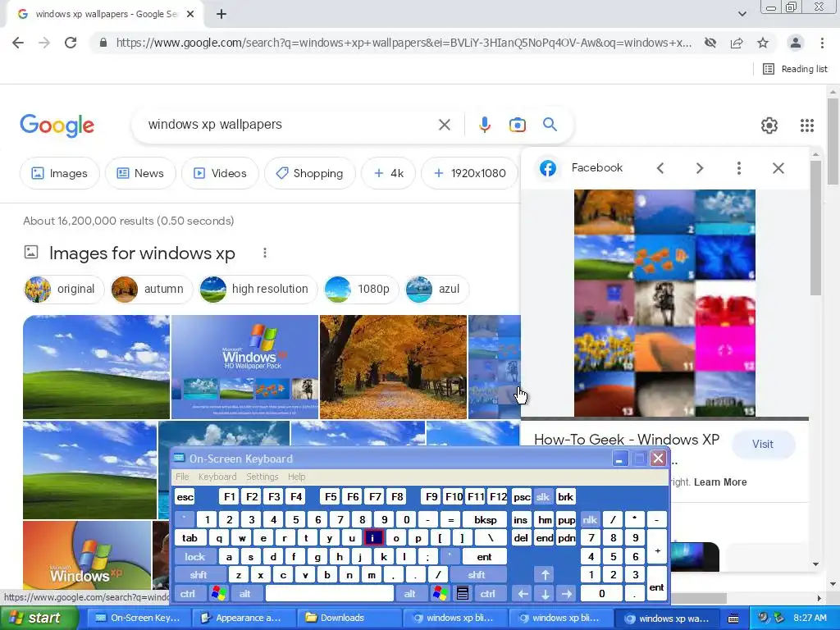Open the preview panel three-dot options

point(739,168)
